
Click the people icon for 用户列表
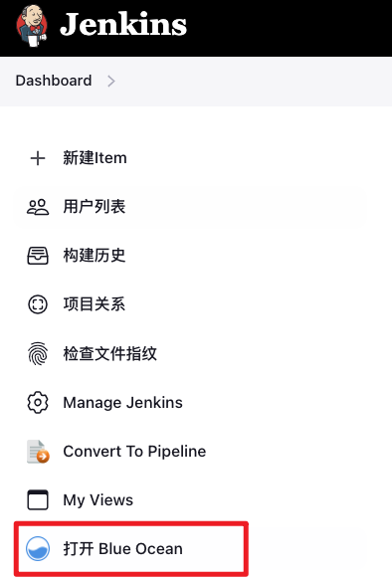pyautogui.click(x=38, y=207)
